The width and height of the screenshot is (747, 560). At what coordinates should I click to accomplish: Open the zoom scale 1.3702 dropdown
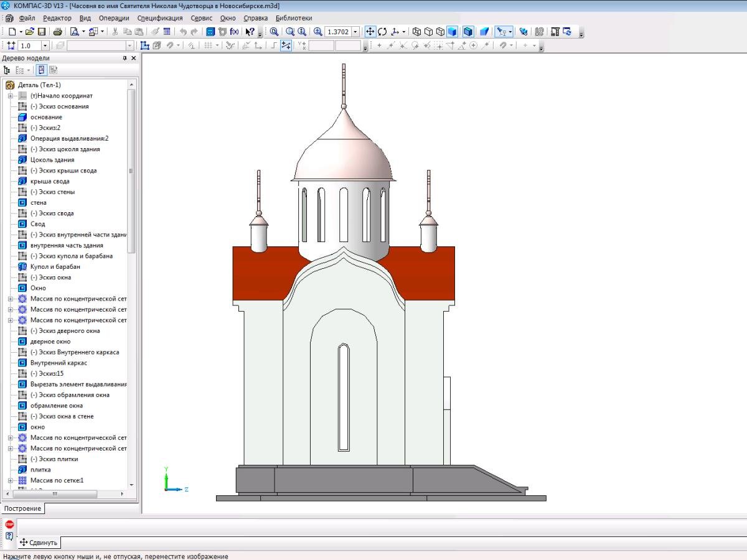[x=355, y=32]
